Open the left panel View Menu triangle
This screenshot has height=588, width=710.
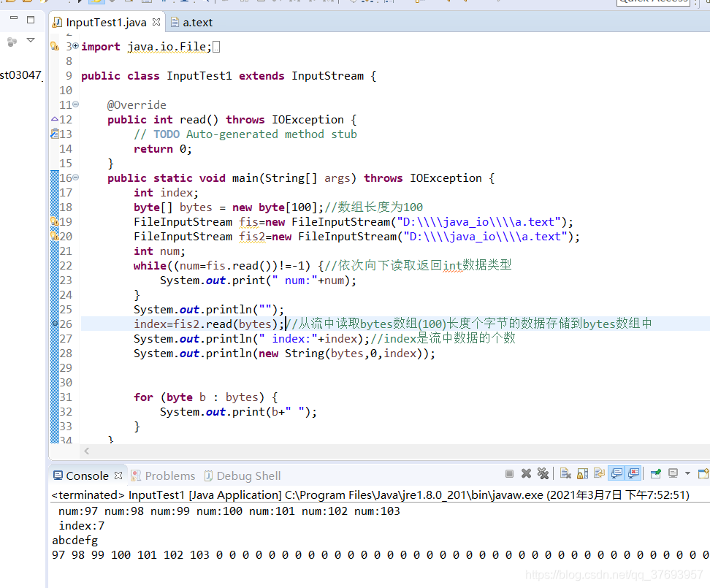[31, 40]
